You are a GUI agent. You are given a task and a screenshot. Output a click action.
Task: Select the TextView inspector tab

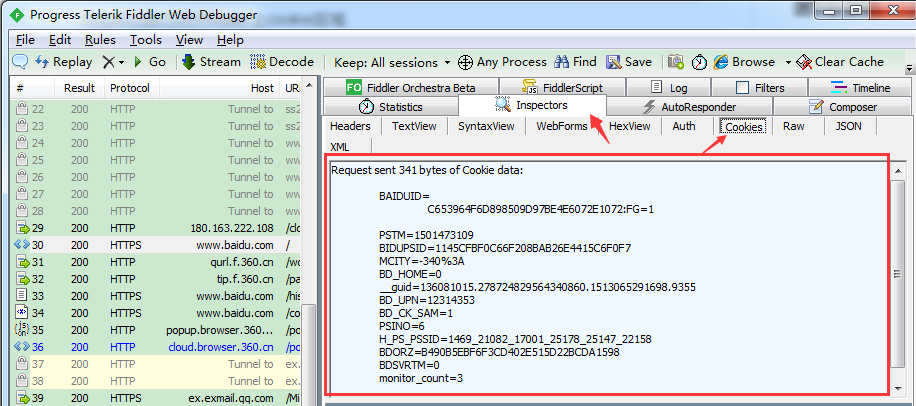pos(414,126)
